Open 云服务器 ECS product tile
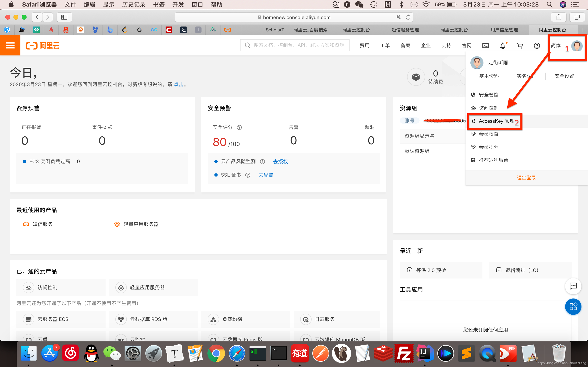The height and width of the screenshot is (367, 588). click(53, 319)
